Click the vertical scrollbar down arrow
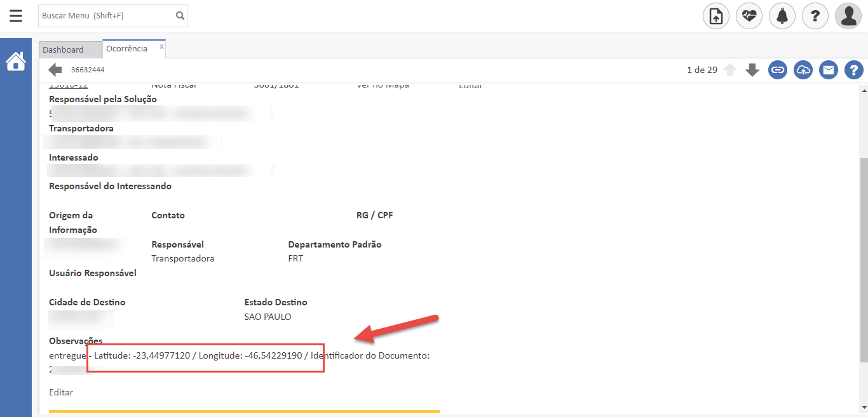Image resolution: width=868 pixels, height=417 pixels. click(863, 407)
